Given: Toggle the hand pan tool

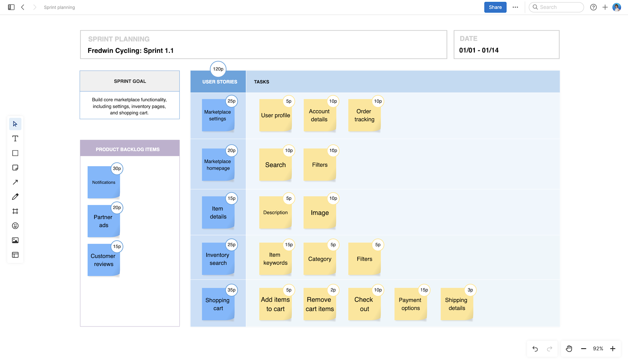Looking at the screenshot, I should click(569, 349).
